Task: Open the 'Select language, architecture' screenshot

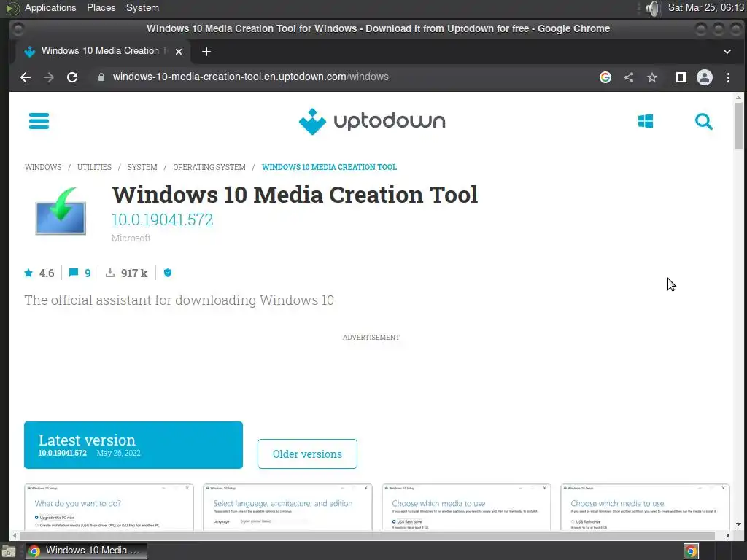Action: pyautogui.click(x=287, y=507)
